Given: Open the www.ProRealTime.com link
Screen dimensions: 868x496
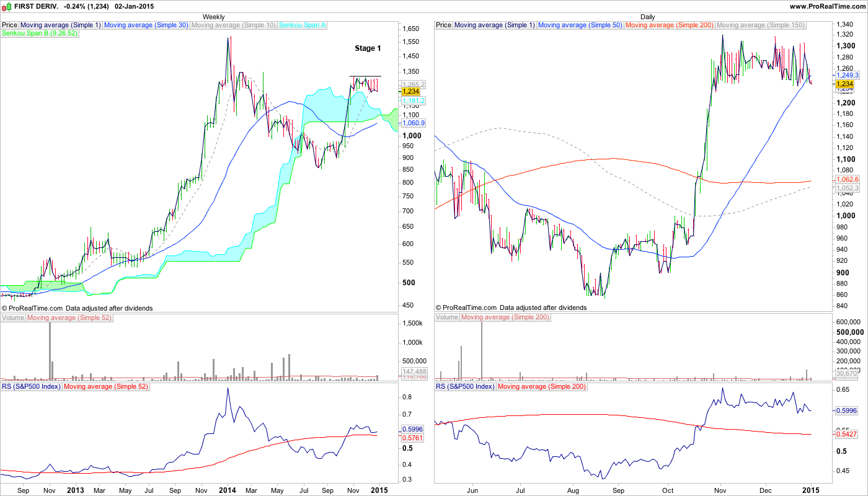Looking at the screenshot, I should pos(828,6).
